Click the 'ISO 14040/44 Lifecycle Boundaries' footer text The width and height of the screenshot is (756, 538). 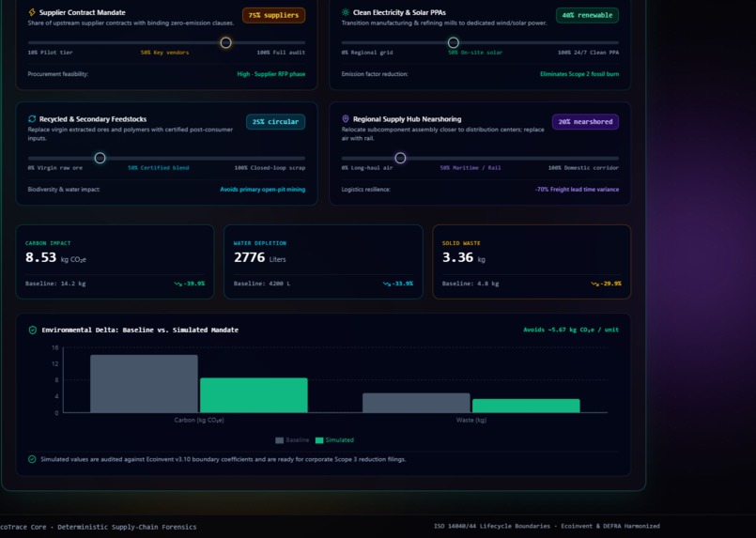pos(492,527)
